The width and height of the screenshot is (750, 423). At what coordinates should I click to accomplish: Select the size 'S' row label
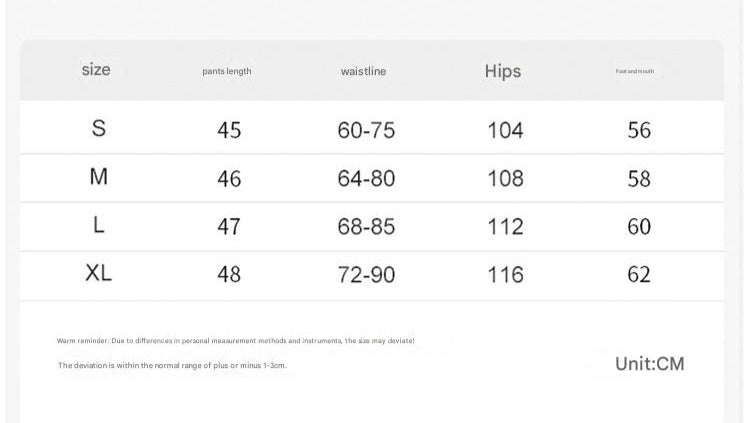tap(98, 129)
